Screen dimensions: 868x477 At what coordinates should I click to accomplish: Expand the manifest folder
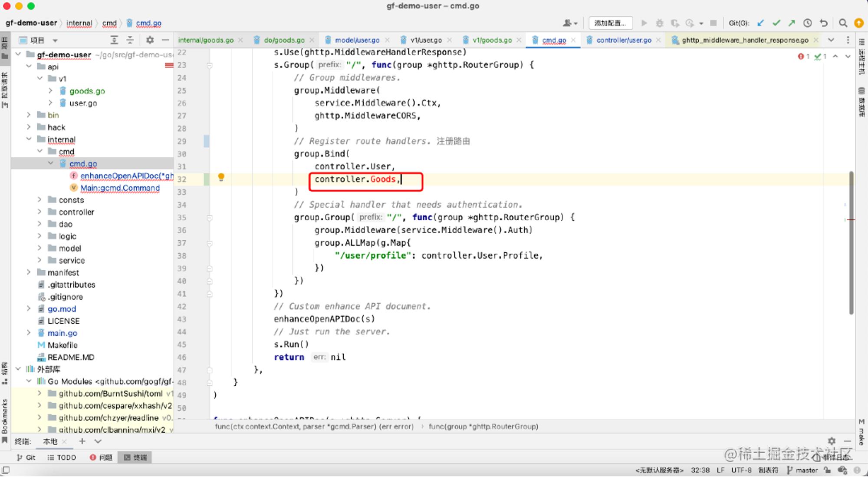coord(29,272)
